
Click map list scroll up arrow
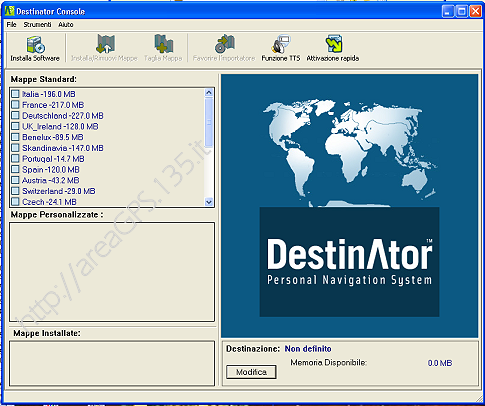click(x=209, y=93)
